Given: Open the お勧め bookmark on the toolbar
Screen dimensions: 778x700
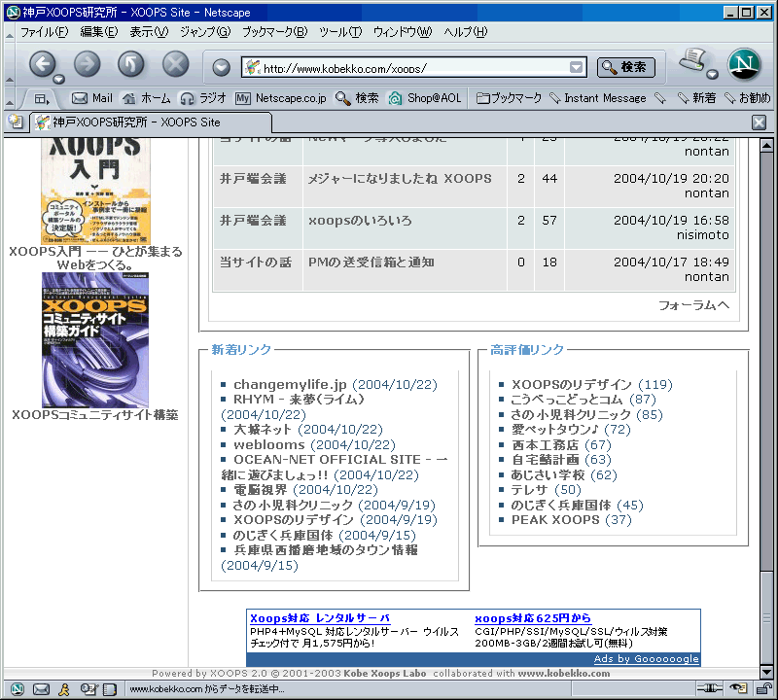Looking at the screenshot, I should pyautogui.click(x=748, y=98).
